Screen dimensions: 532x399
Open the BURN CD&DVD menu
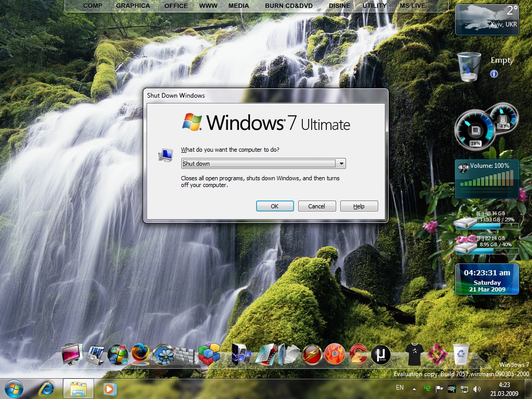(x=289, y=6)
